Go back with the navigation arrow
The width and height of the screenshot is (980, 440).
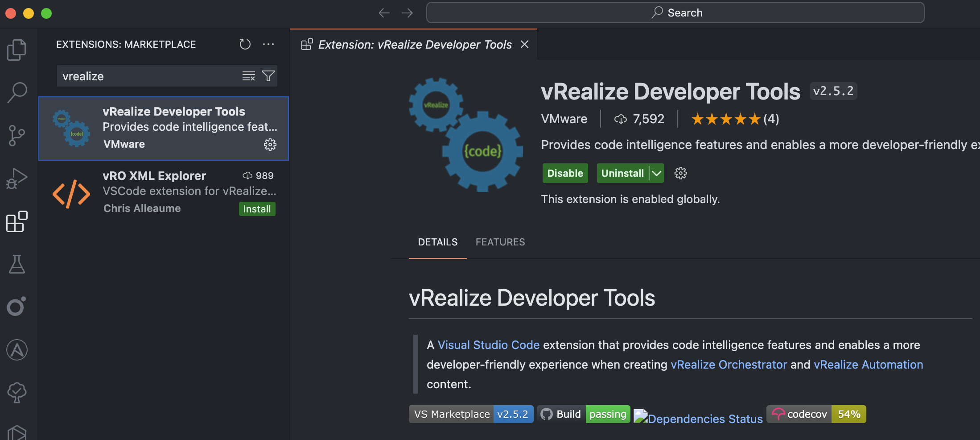(x=384, y=13)
